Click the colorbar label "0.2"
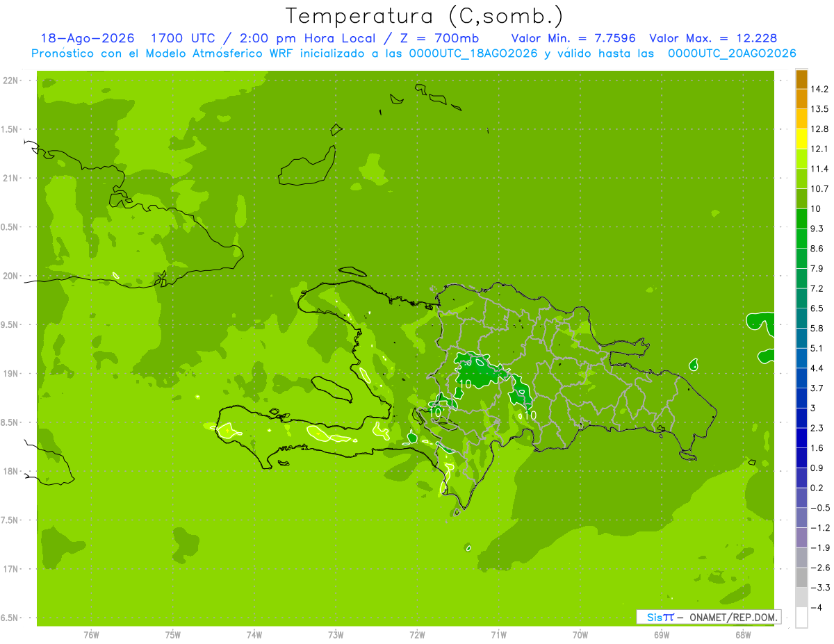 (x=817, y=488)
